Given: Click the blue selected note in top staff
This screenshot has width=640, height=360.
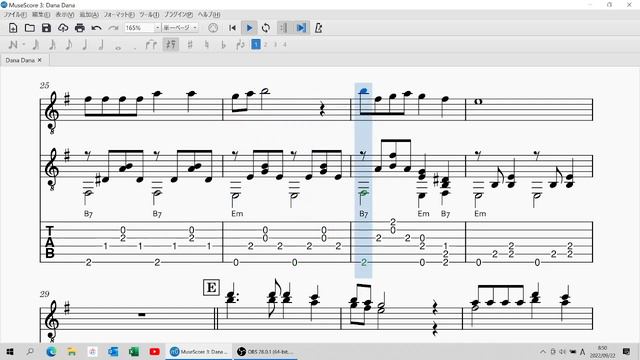Looking at the screenshot, I should (x=363, y=91).
